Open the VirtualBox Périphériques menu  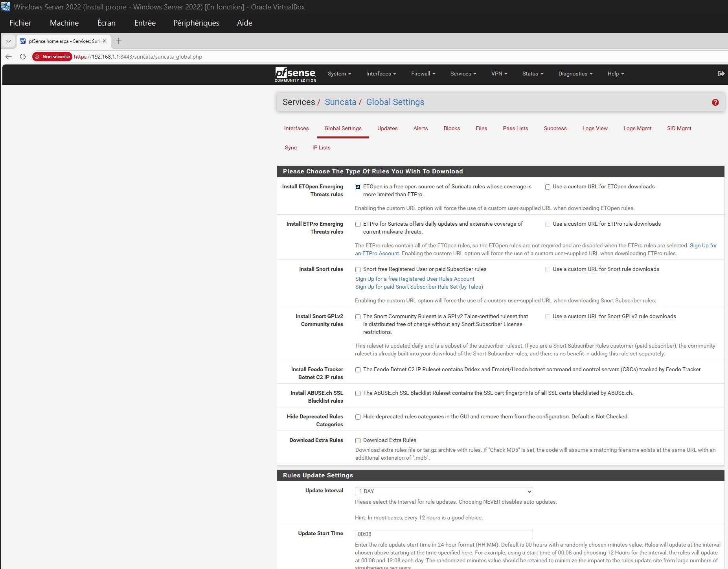coord(196,23)
